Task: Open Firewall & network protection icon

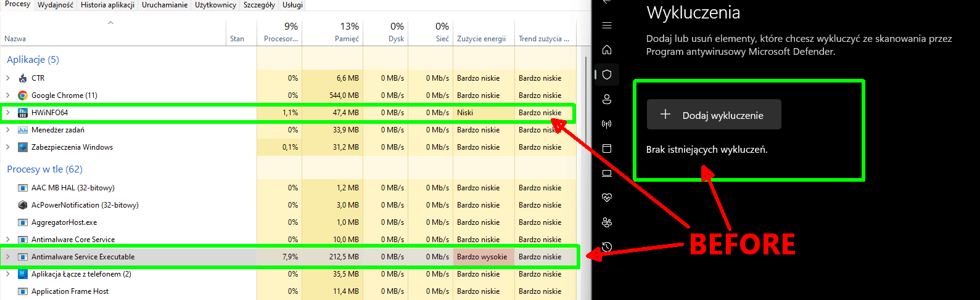Action: click(607, 124)
